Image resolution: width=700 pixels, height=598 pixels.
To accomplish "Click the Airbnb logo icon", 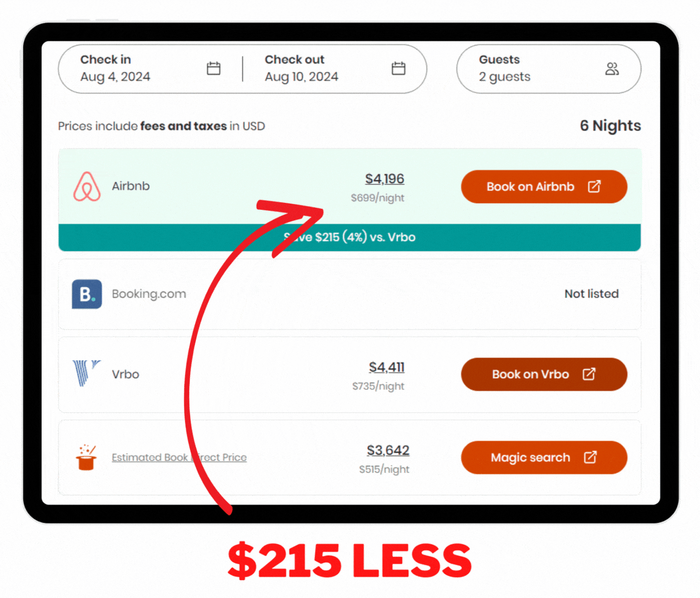I will tap(87, 187).
